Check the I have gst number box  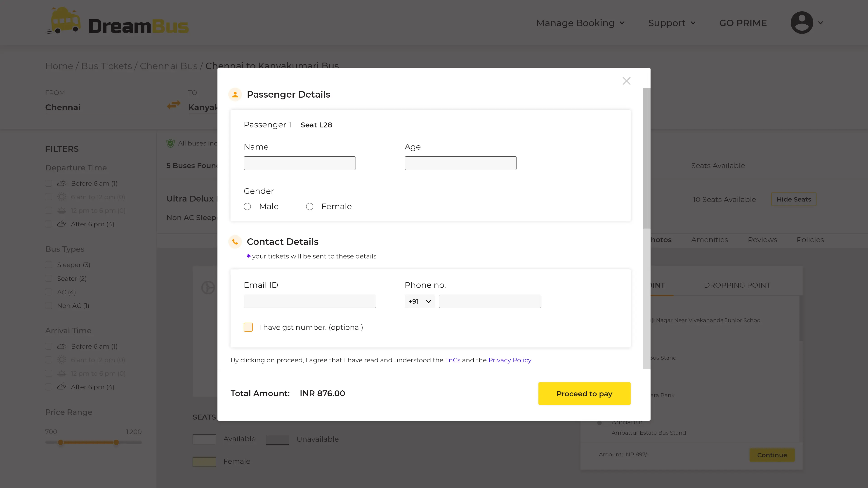click(248, 327)
